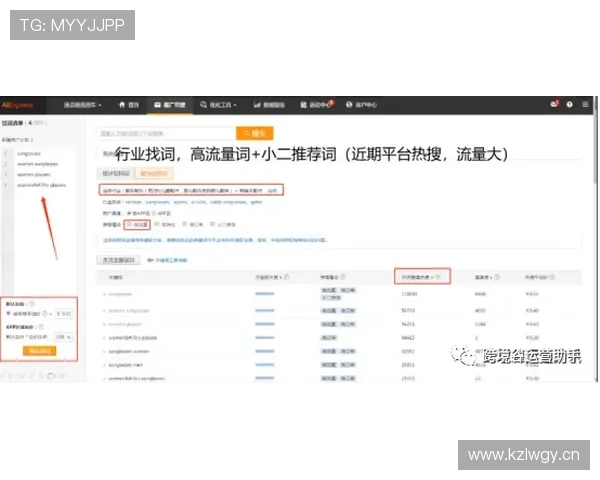This screenshot has height=480, width=600.
Task: Open the 账户中心 nav item
Action: (361, 104)
